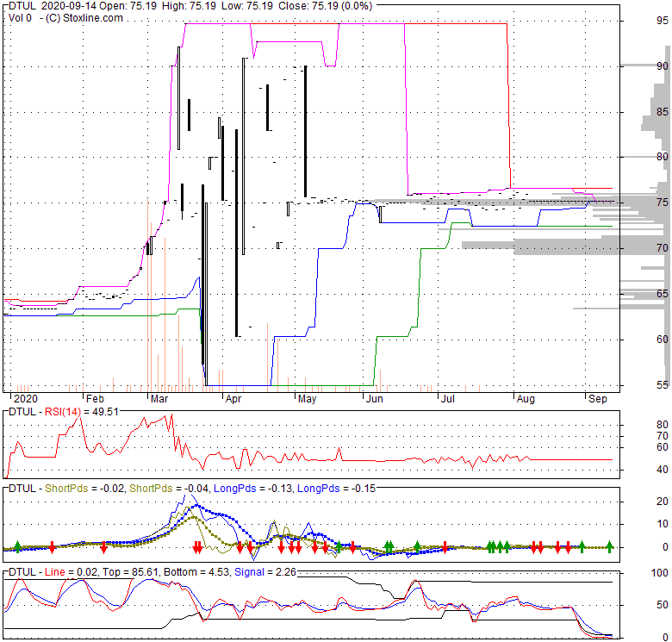
Task: Select the 'Sep' date axis label
Action: tap(597, 399)
